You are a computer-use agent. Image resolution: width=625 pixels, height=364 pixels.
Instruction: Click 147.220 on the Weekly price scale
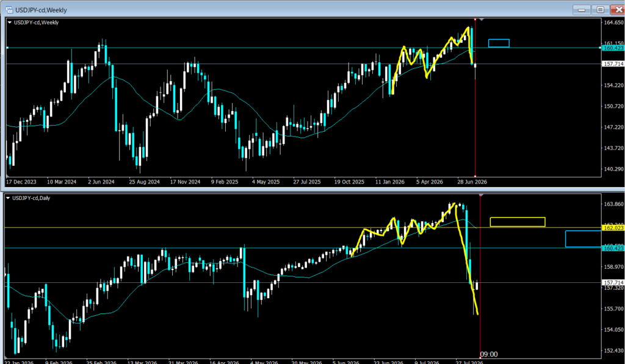613,127
